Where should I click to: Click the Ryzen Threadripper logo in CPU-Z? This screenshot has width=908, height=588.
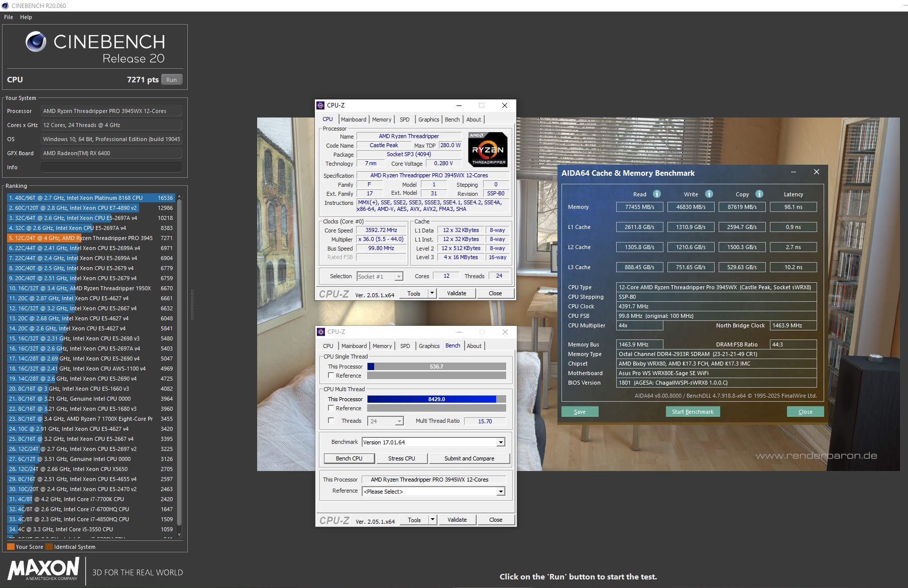488,149
